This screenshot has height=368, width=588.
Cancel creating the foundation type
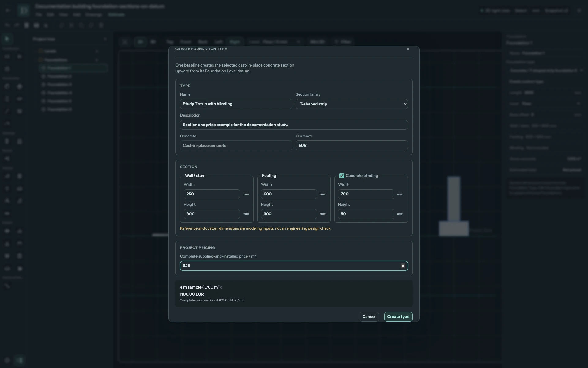pos(369,317)
